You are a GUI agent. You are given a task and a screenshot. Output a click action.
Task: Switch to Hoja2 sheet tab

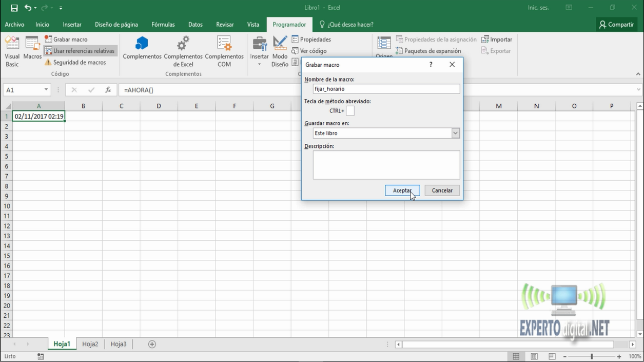coord(90,344)
